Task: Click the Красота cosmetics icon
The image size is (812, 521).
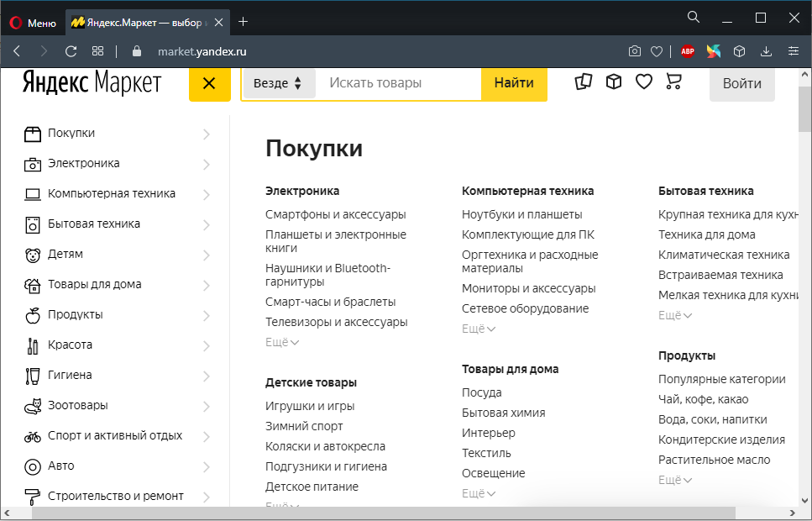Action: point(33,345)
